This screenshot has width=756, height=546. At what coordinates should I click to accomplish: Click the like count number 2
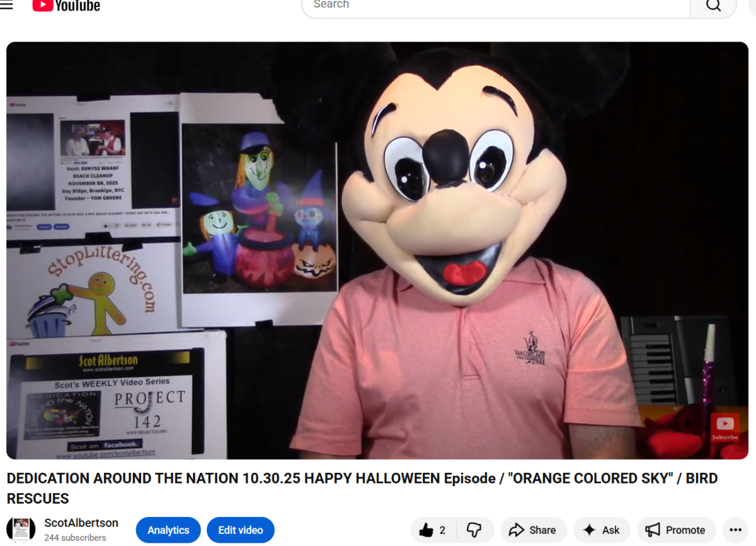442,530
